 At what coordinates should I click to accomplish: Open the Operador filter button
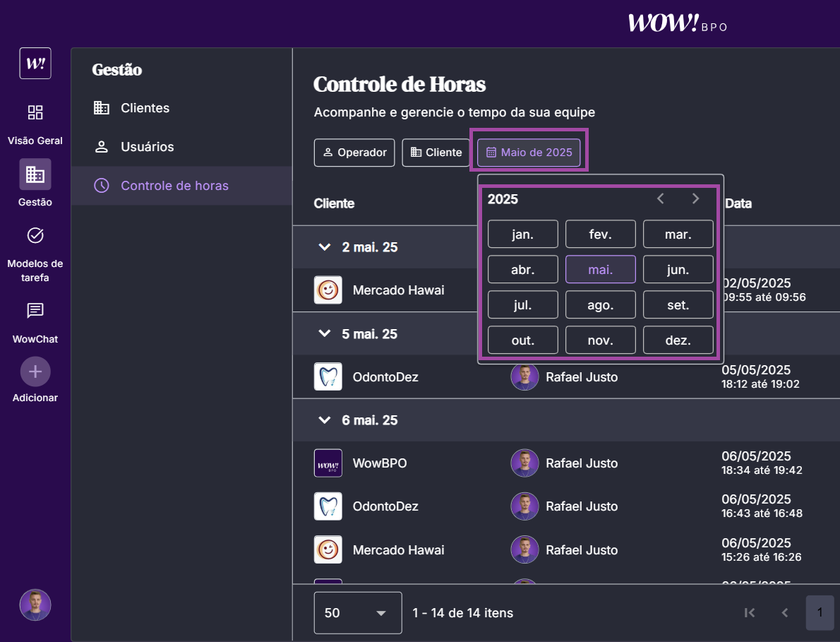coord(354,153)
